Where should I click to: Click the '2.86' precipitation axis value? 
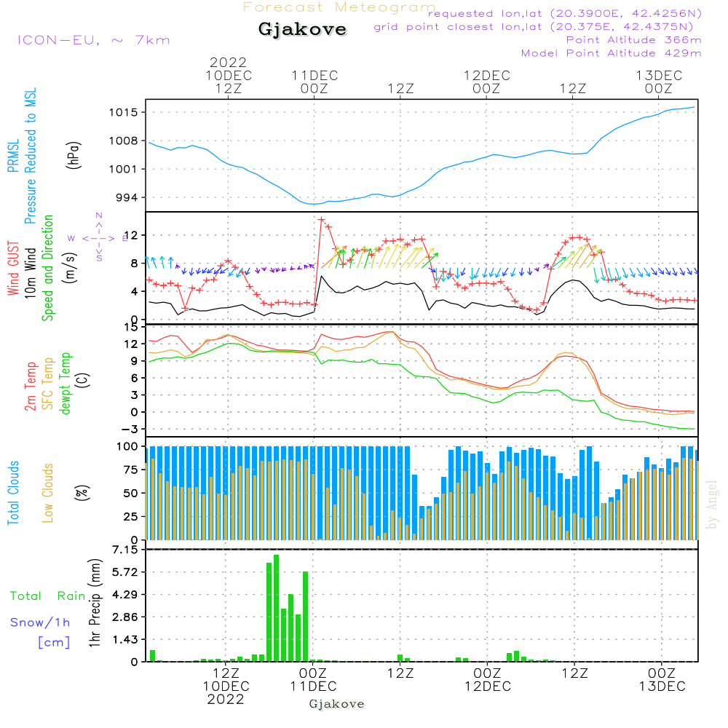point(125,617)
